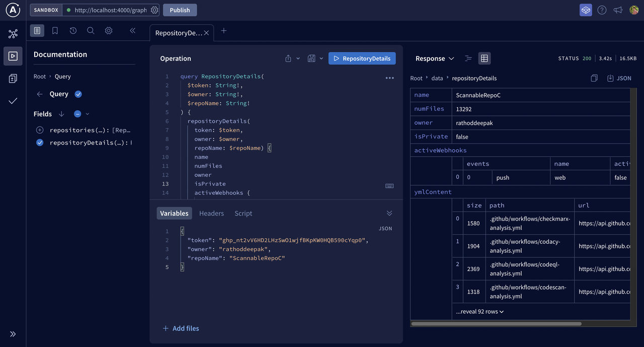Open the operation editor three-dot menu
The width and height of the screenshot is (644, 347).
point(389,78)
